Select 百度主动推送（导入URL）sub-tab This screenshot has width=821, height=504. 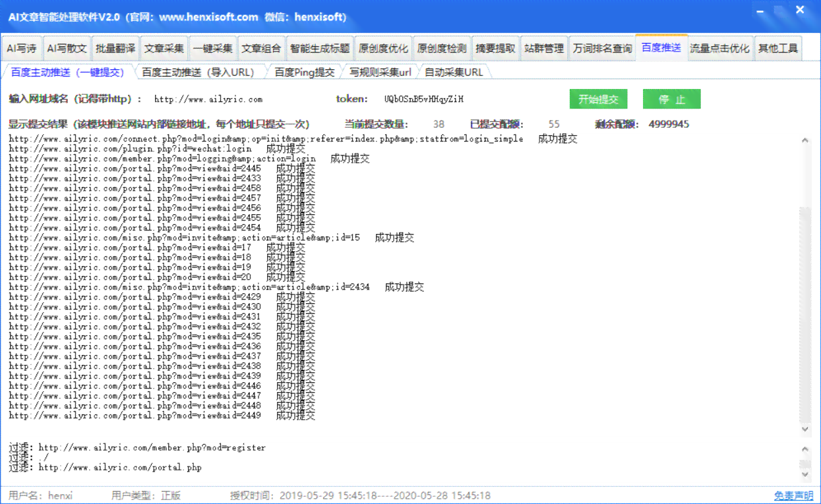pyautogui.click(x=198, y=72)
